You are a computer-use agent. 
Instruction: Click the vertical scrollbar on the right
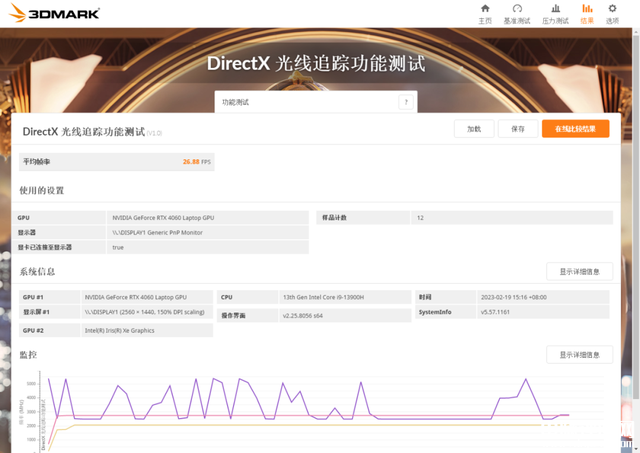(636, 216)
